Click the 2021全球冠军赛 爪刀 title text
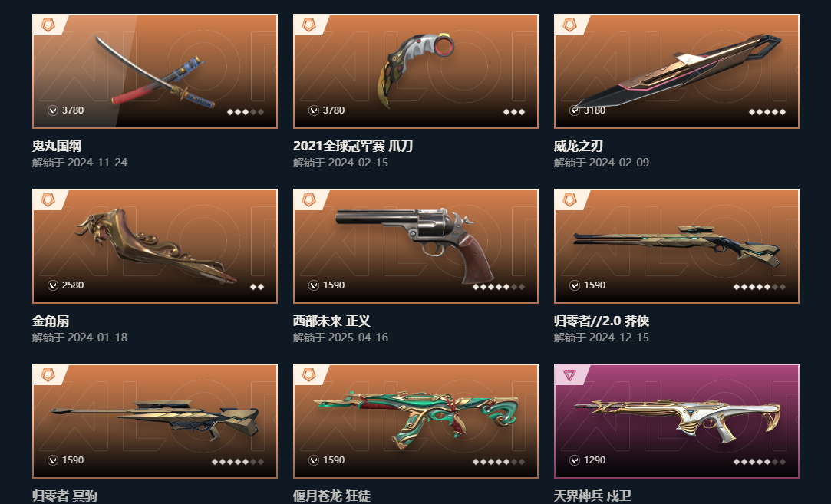 coord(353,146)
